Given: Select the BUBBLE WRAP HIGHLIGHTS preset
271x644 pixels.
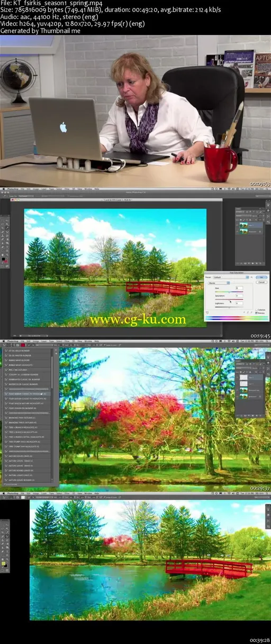Looking at the screenshot, I should pyautogui.click(x=27, y=365).
